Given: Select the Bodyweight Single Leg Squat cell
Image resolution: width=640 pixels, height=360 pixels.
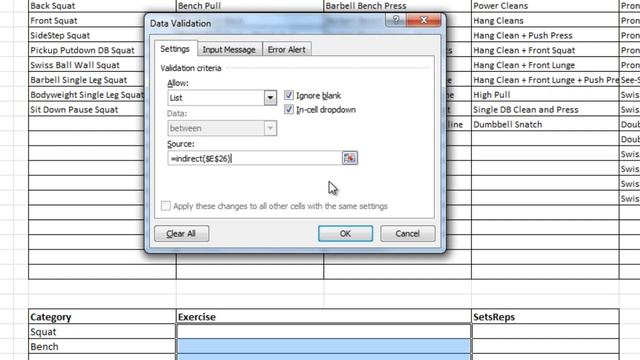Looking at the screenshot, I should 87,95.
